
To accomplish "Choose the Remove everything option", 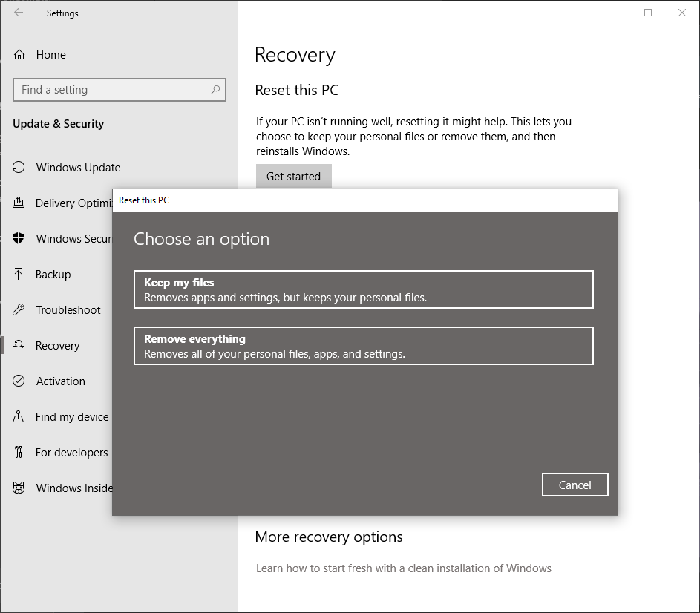I will [363, 346].
